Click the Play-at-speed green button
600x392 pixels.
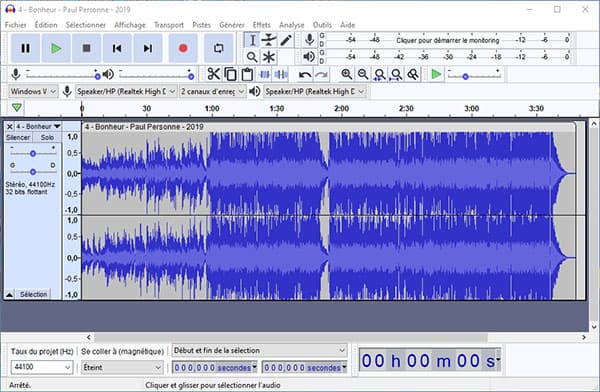pos(436,74)
